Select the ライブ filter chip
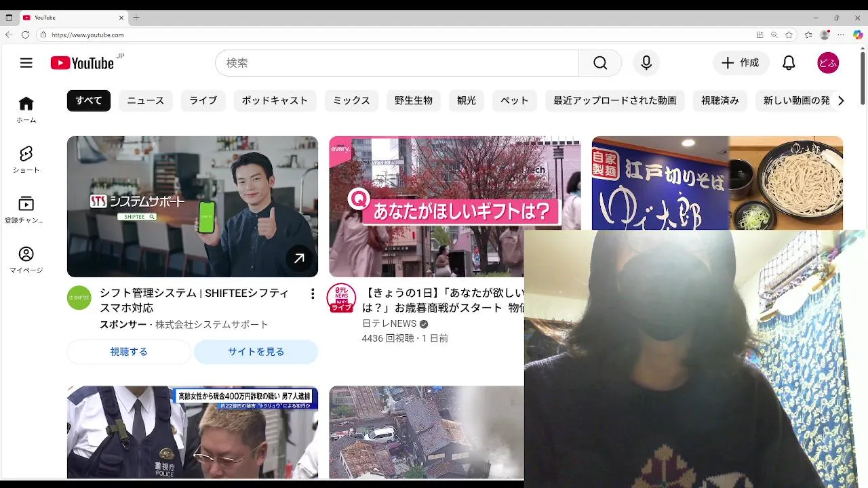Image resolution: width=868 pixels, height=488 pixels. click(x=203, y=100)
